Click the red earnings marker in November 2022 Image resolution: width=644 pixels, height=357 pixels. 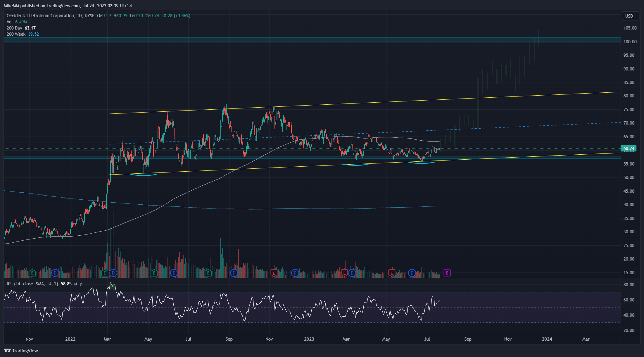tap(274, 273)
